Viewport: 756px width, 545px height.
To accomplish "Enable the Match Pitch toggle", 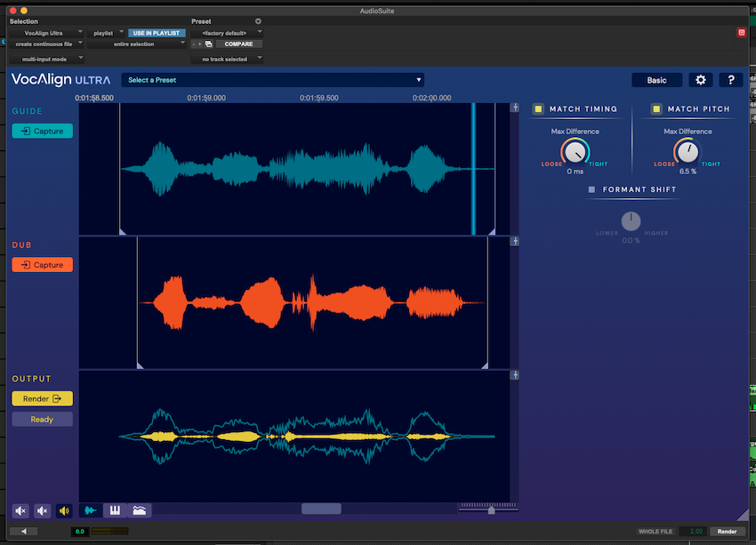I will click(x=655, y=108).
